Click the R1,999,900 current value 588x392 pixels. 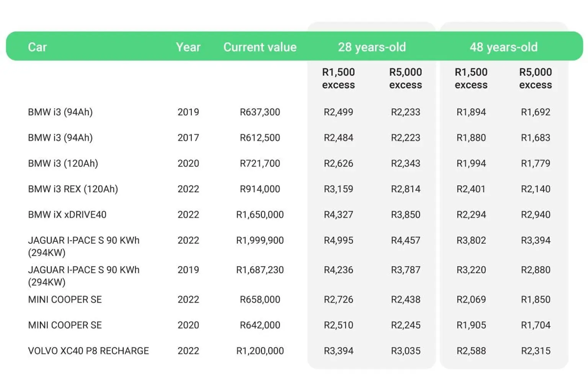pyautogui.click(x=260, y=240)
